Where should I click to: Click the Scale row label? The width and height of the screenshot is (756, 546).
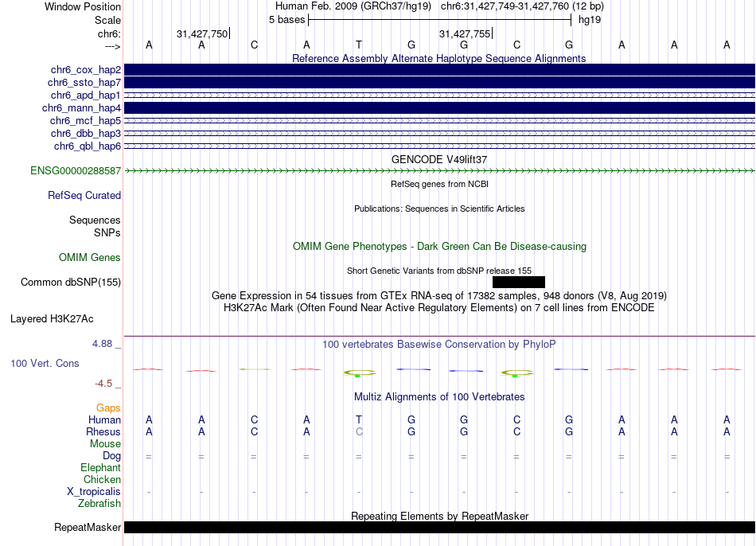point(108,20)
